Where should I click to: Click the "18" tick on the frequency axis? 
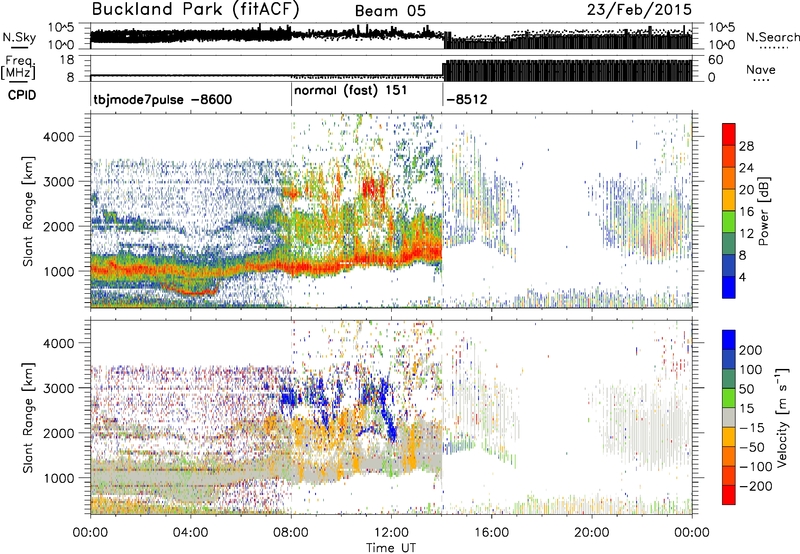pyautogui.click(x=67, y=60)
